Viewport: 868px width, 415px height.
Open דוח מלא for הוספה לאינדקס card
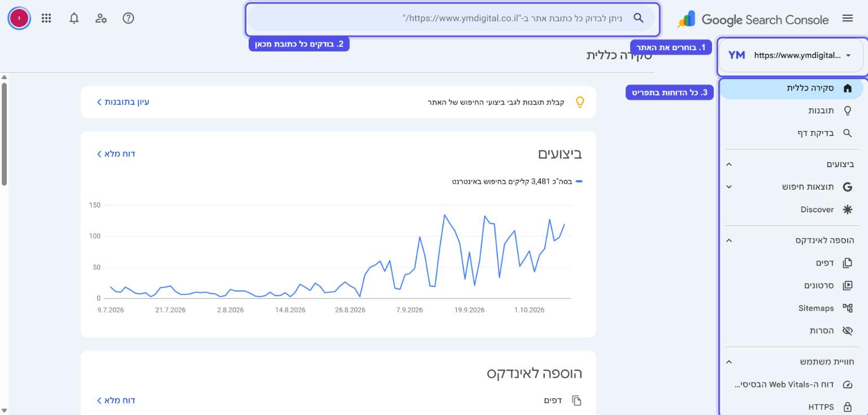(x=115, y=400)
